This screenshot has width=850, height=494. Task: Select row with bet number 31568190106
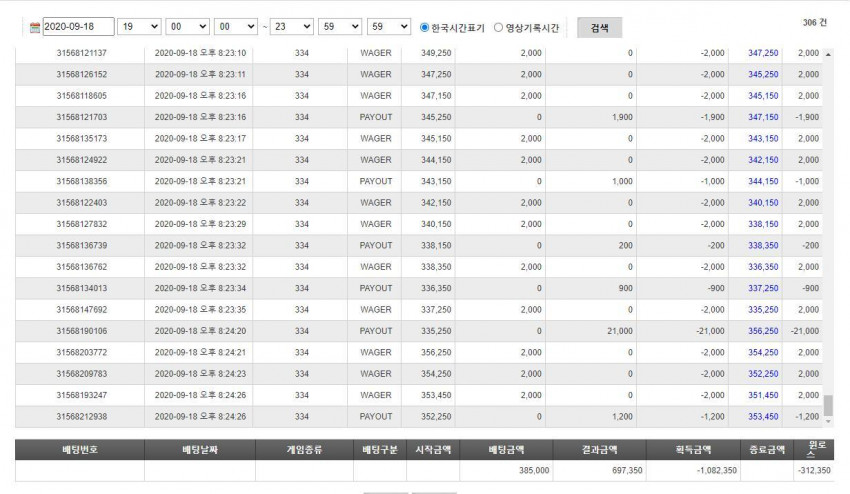coord(418,331)
